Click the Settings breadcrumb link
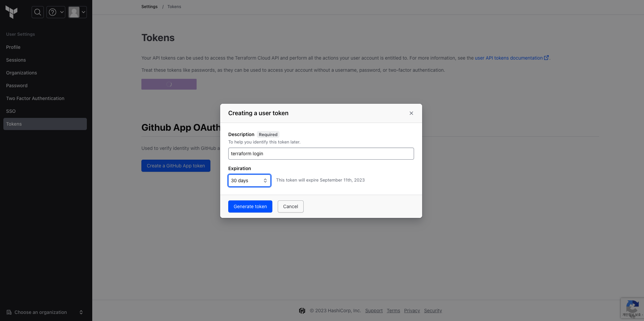The height and width of the screenshot is (321, 644). coord(149,7)
